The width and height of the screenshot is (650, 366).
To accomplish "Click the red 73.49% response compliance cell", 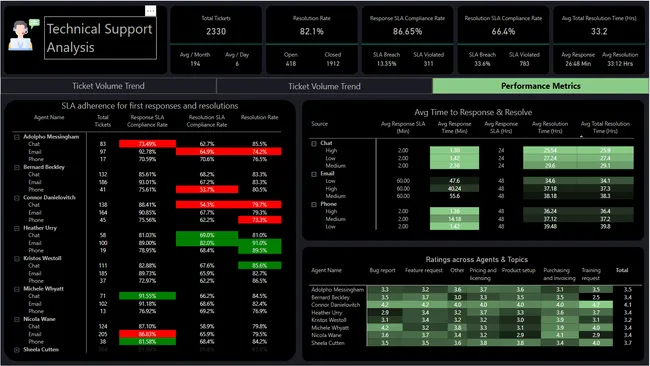I will 147,144.
